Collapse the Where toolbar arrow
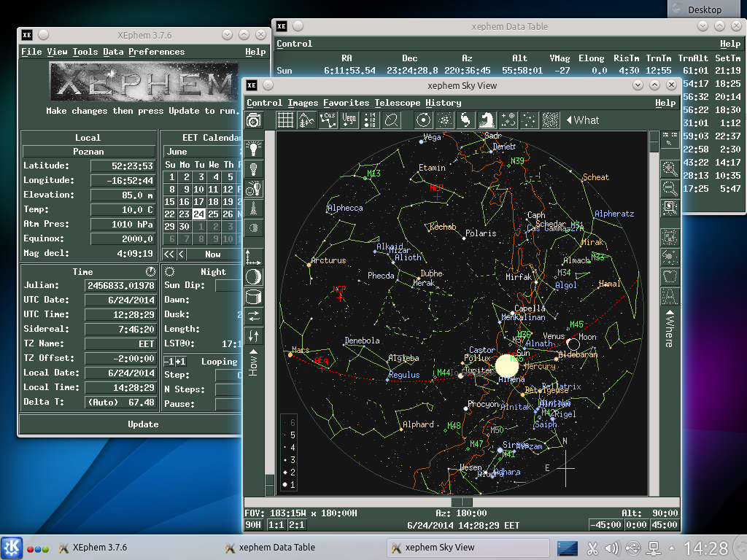Image resolution: width=747 pixels, height=560 pixels. [x=670, y=312]
